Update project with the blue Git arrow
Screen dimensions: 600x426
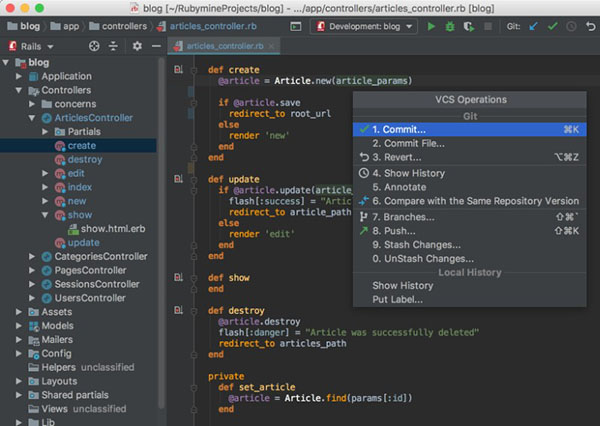(x=533, y=26)
